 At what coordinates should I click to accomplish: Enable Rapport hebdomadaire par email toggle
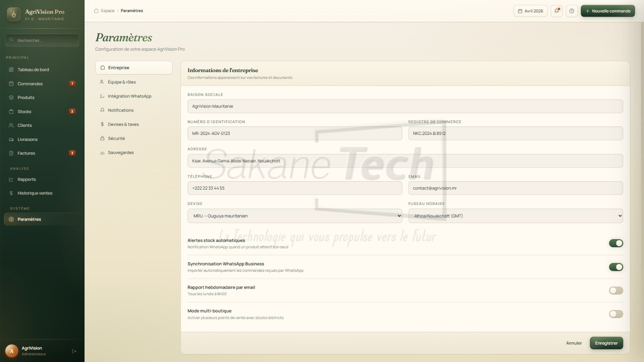click(616, 290)
